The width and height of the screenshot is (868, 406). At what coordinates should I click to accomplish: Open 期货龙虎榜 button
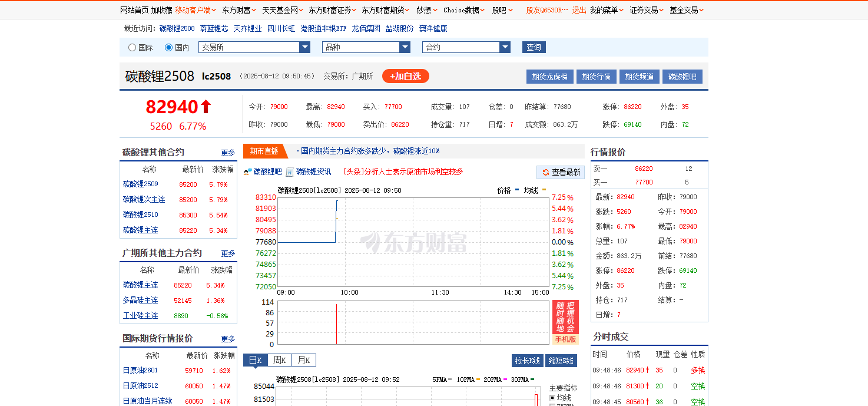(549, 77)
